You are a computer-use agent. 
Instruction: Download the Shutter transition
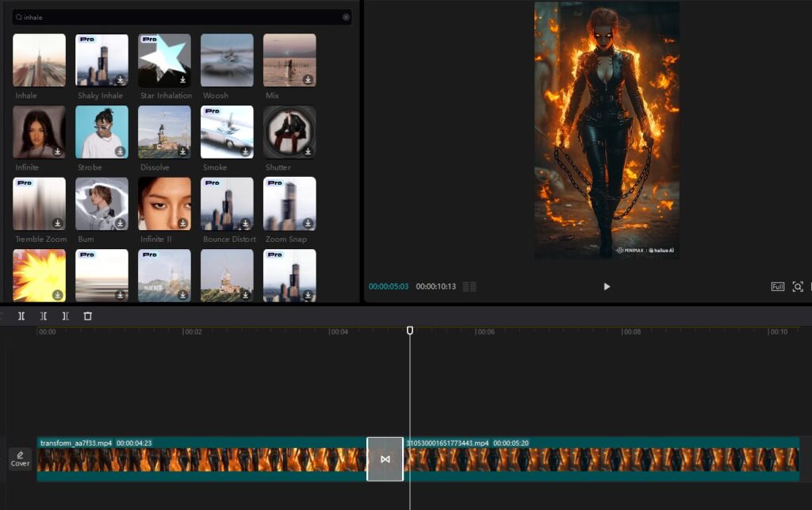click(x=308, y=151)
